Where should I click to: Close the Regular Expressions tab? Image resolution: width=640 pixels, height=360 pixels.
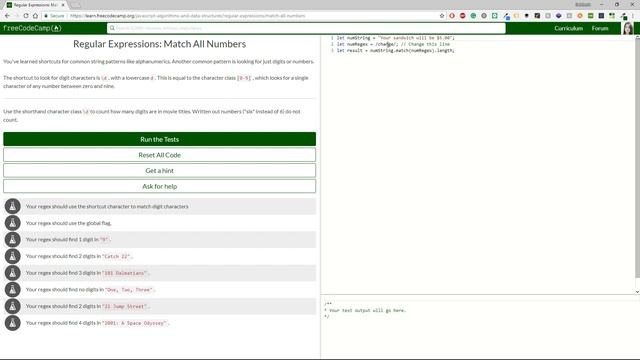[x=63, y=5]
